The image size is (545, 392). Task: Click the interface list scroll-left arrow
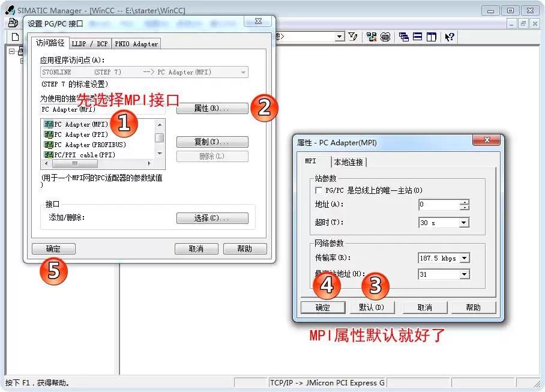point(47,163)
